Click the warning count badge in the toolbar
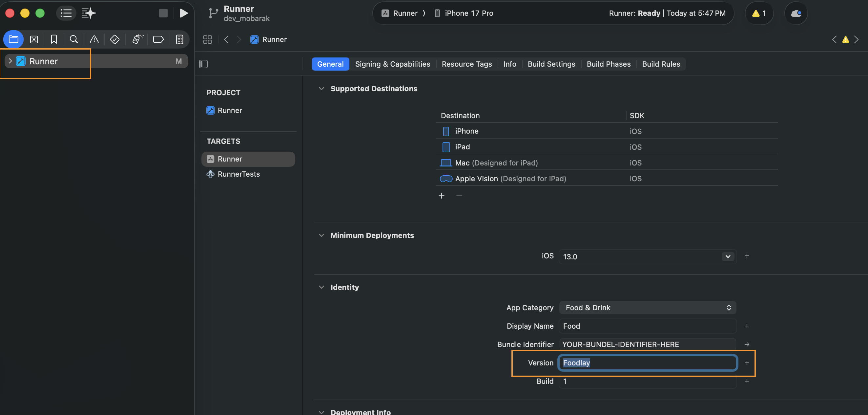This screenshot has height=415, width=868. click(x=759, y=13)
